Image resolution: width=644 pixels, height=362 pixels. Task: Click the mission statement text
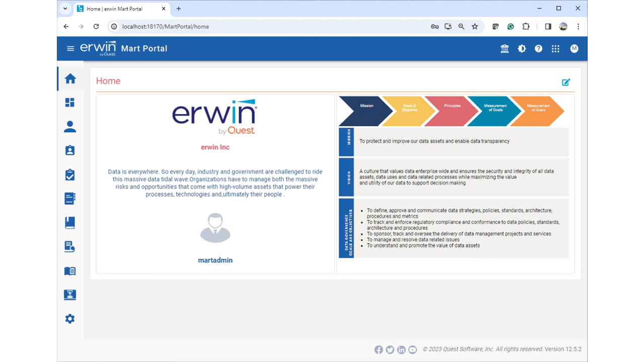(x=435, y=141)
